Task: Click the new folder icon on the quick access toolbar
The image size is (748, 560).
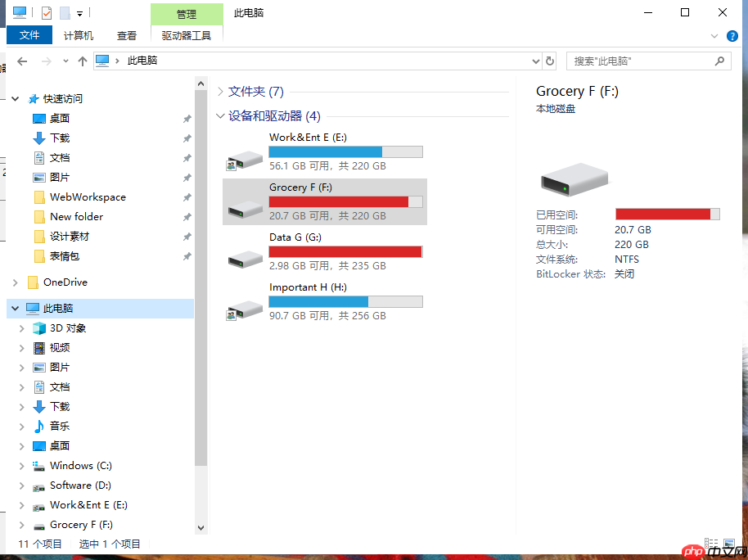Action: (x=65, y=12)
